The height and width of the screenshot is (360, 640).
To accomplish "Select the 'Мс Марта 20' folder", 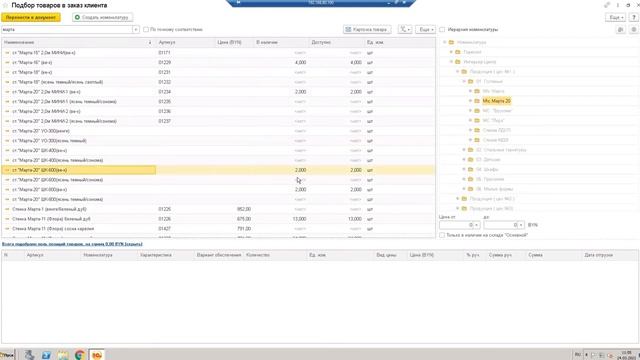I will 496,101.
